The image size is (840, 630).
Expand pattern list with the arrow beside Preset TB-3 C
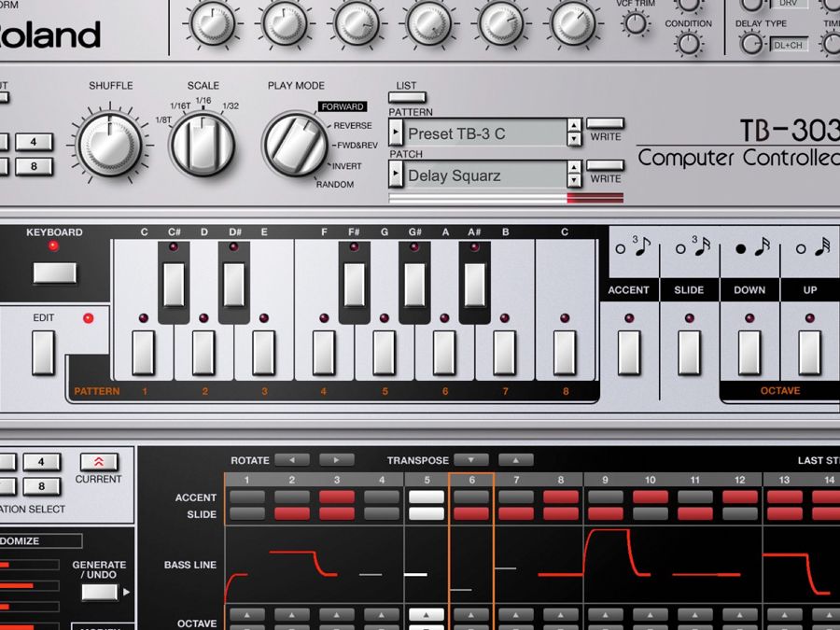tap(396, 133)
